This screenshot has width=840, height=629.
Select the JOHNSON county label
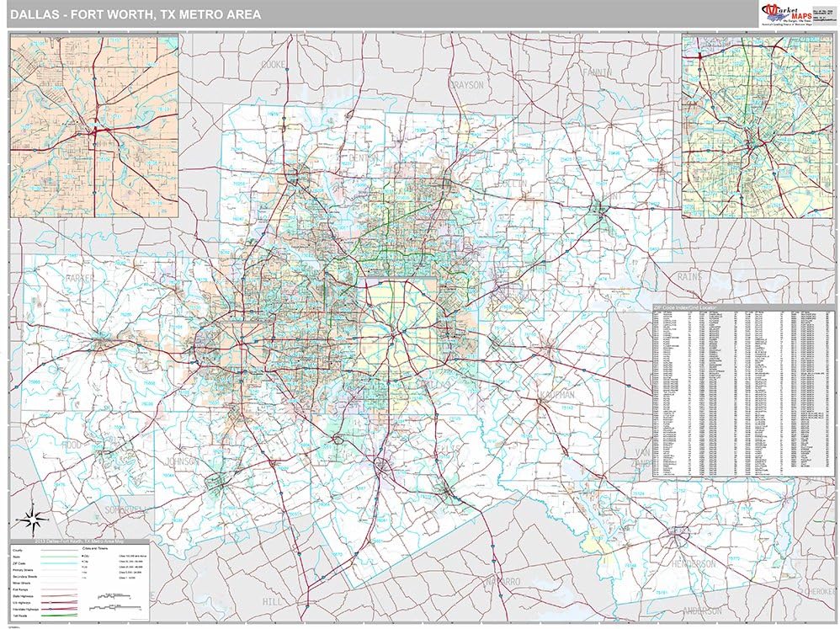(182, 461)
